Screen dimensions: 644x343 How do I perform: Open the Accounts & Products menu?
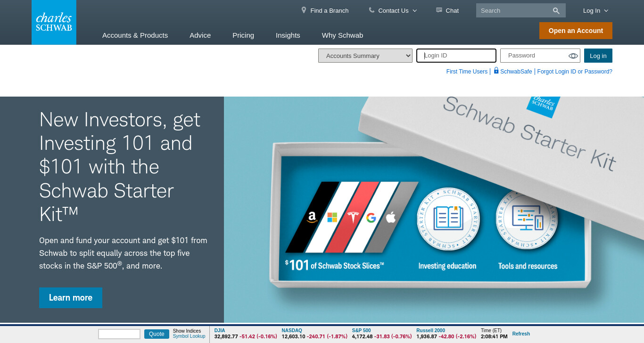pos(135,35)
